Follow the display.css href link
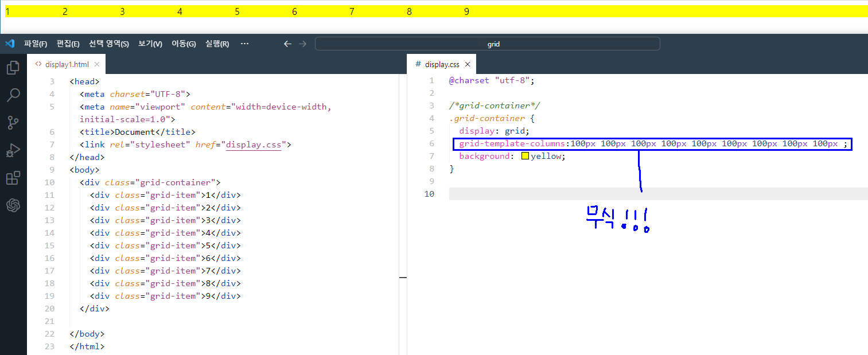868x355 pixels. point(254,145)
